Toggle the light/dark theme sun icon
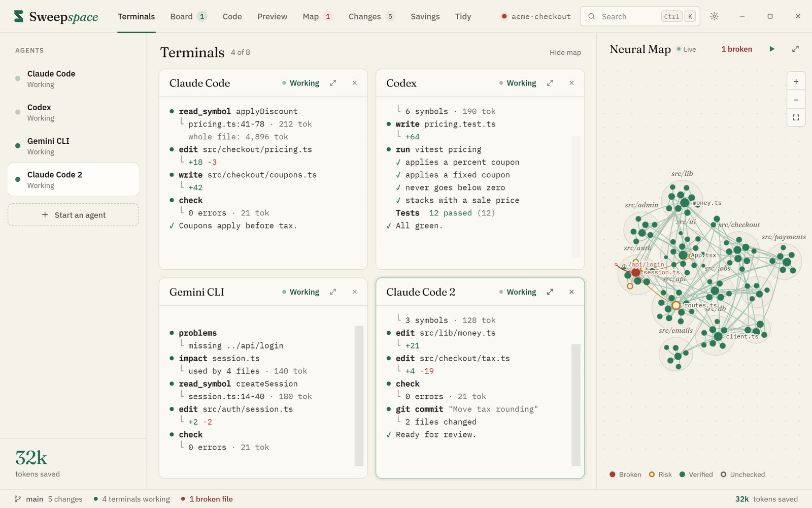Screen dimensions: 812x508 (x=715, y=16)
